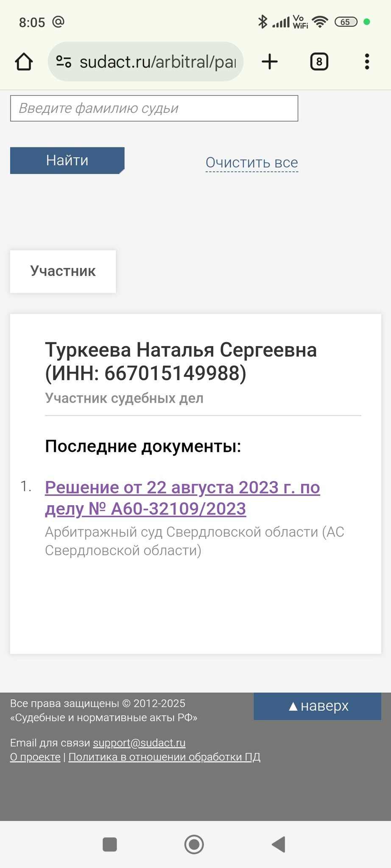Image resolution: width=391 pixels, height=868 pixels.
Task: Click the наверх scroll-to-top button
Action: 317,706
